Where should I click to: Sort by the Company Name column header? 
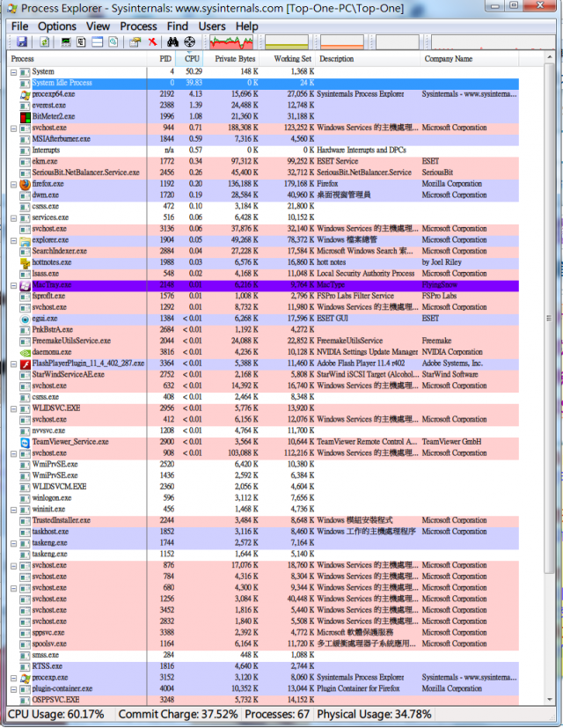pos(469,59)
